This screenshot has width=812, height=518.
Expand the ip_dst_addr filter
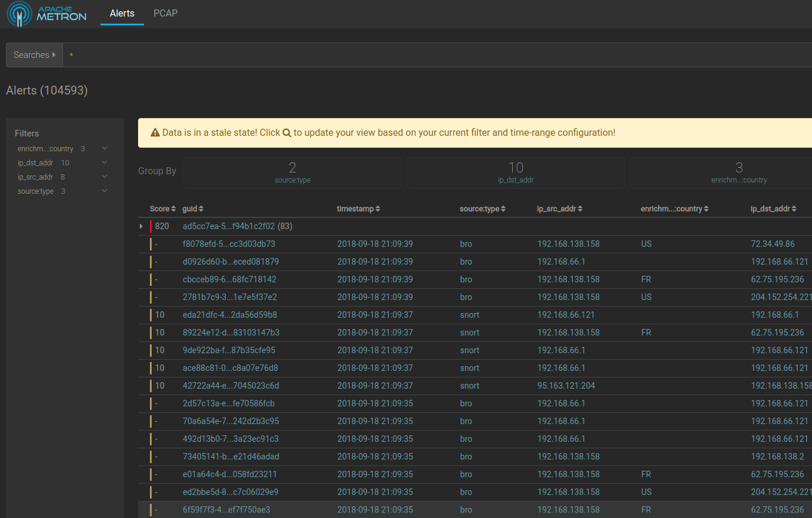tap(104, 162)
